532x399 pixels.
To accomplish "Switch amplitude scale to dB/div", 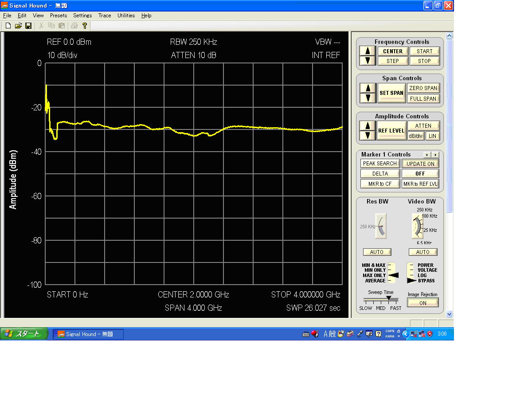I will tap(416, 136).
